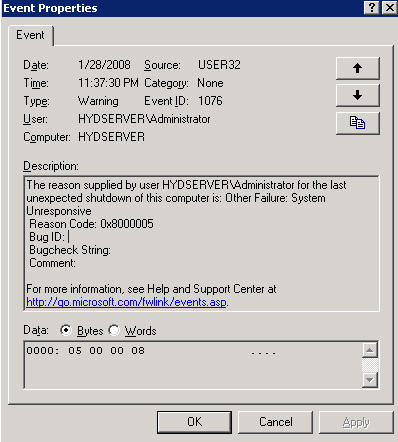Go to previous event with up arrow
Screen dimensions: 398x442
click(x=358, y=68)
